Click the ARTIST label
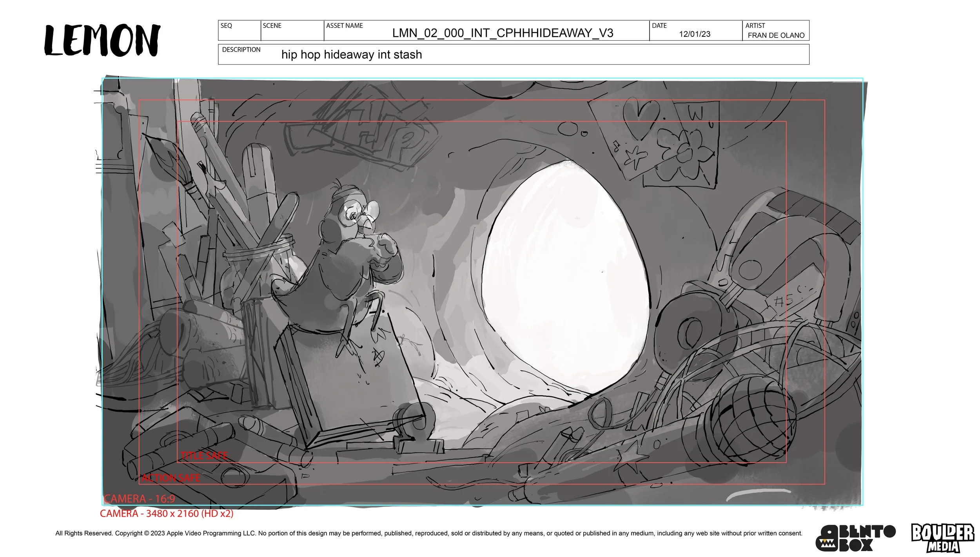Image resolution: width=980 pixels, height=557 pixels. (x=755, y=25)
